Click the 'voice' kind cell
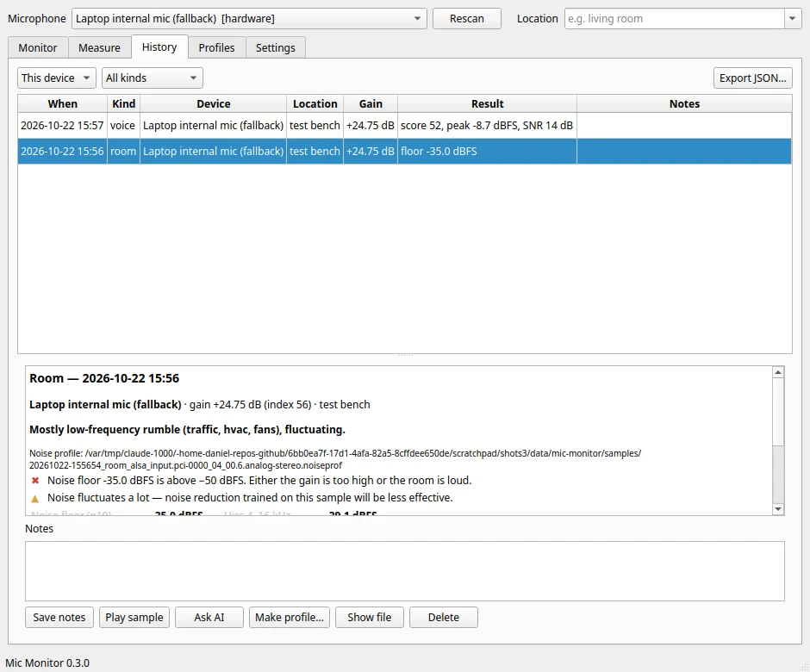The height and width of the screenshot is (672, 810). coord(123,126)
